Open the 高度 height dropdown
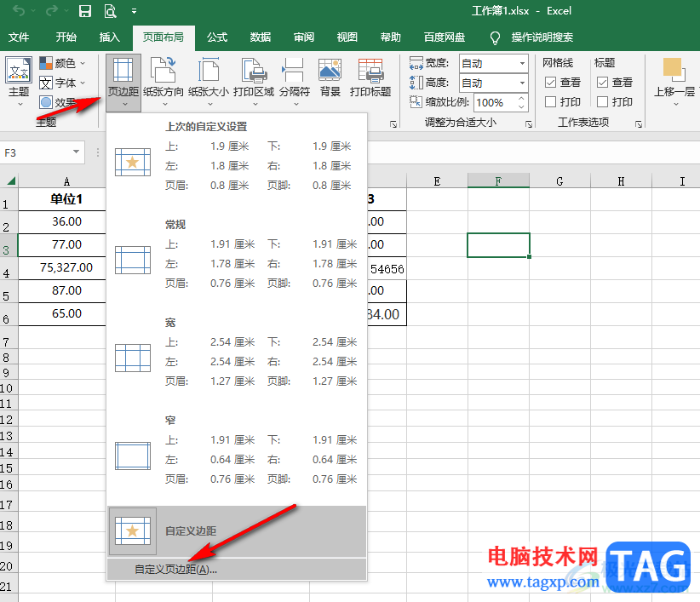 click(522, 83)
